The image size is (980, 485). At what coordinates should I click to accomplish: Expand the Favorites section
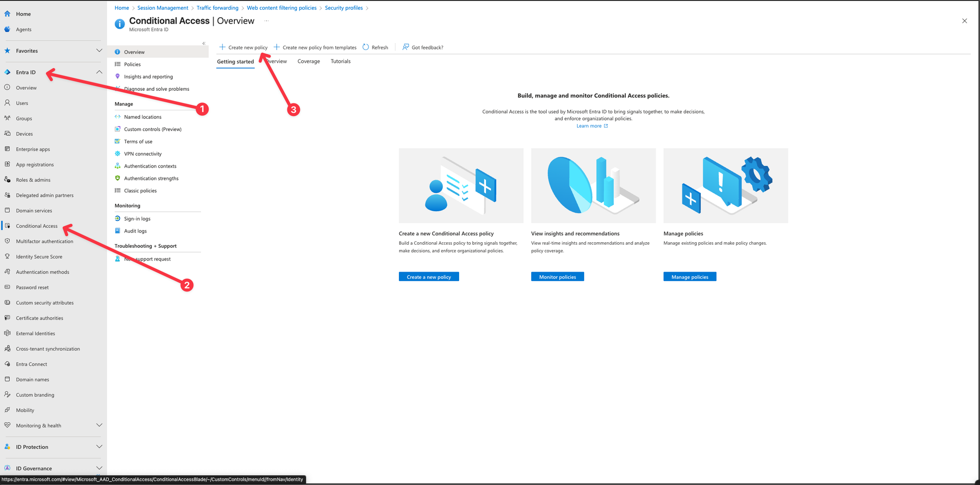coord(99,51)
